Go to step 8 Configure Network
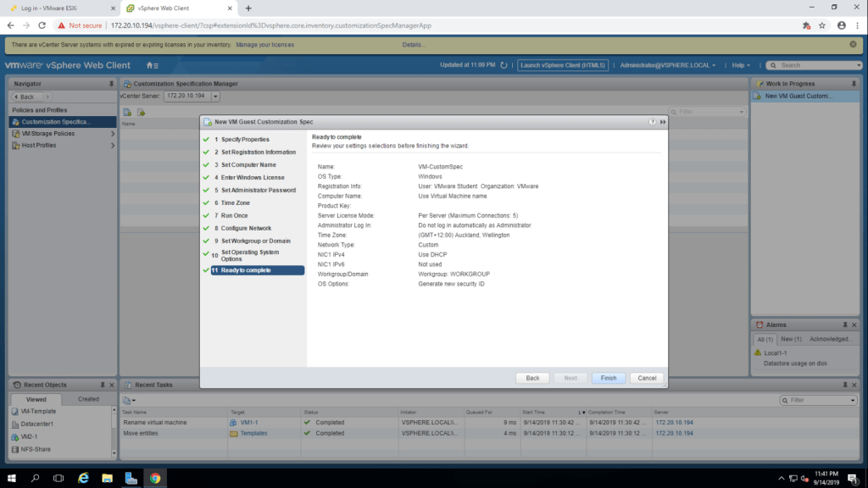868x488 pixels. pyautogui.click(x=246, y=229)
